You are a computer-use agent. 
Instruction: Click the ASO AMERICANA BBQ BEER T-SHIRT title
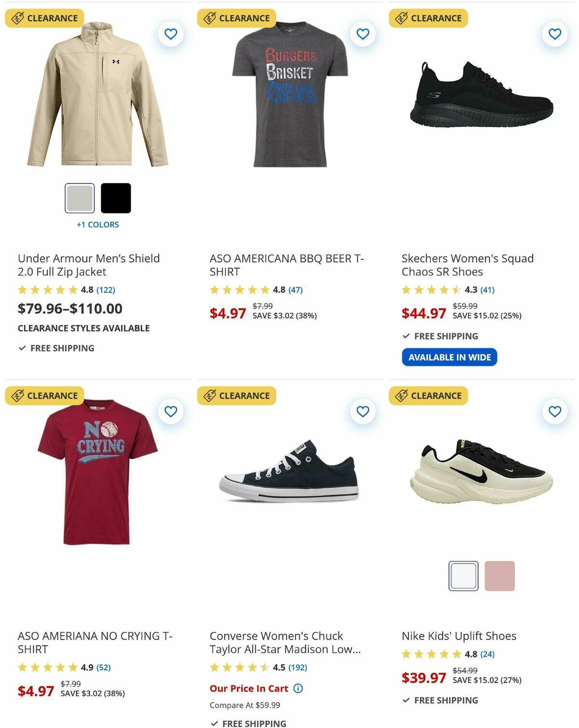(x=287, y=265)
